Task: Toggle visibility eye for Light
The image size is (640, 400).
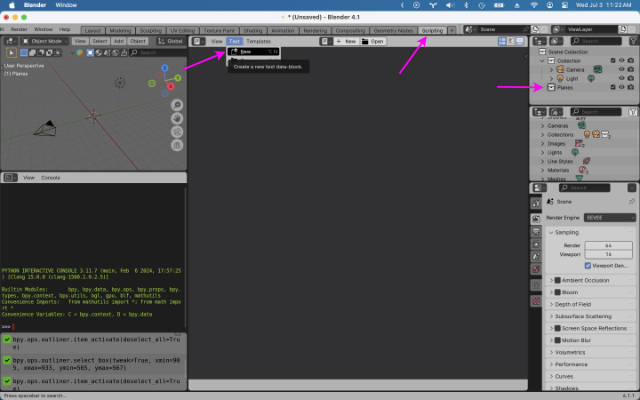Action: point(622,78)
